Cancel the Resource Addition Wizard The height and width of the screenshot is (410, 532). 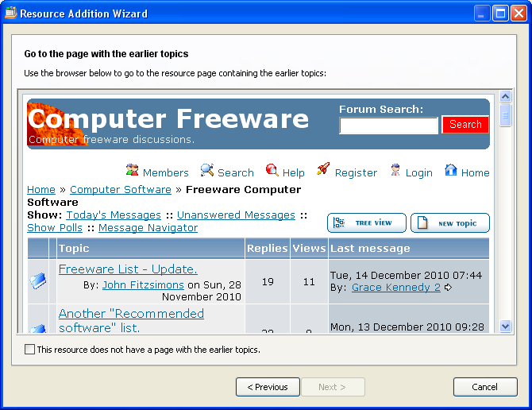(x=485, y=387)
